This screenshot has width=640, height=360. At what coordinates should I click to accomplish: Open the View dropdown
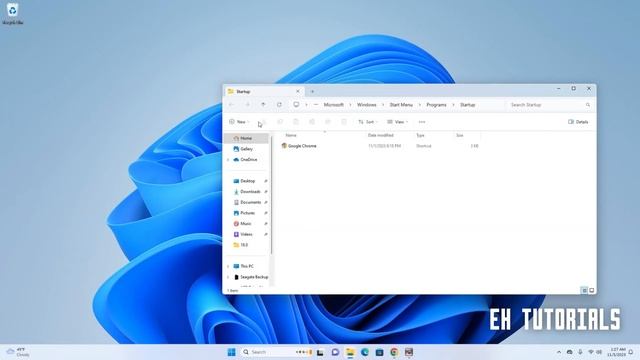(397, 122)
